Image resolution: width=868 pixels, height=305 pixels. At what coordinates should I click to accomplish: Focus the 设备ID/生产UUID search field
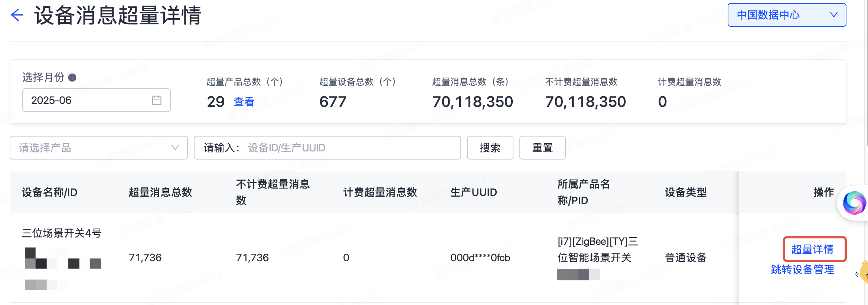click(x=327, y=148)
